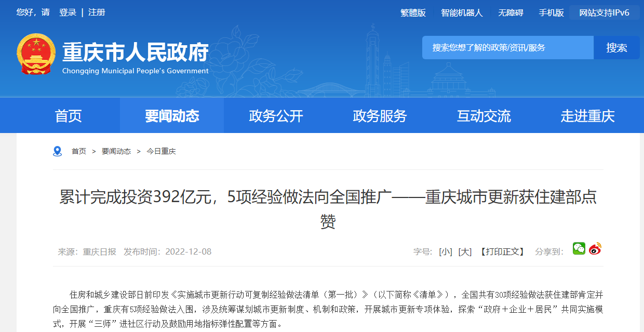Click 【打印正文】 to print article
Viewport: 644px width, 332px height.
click(502, 252)
